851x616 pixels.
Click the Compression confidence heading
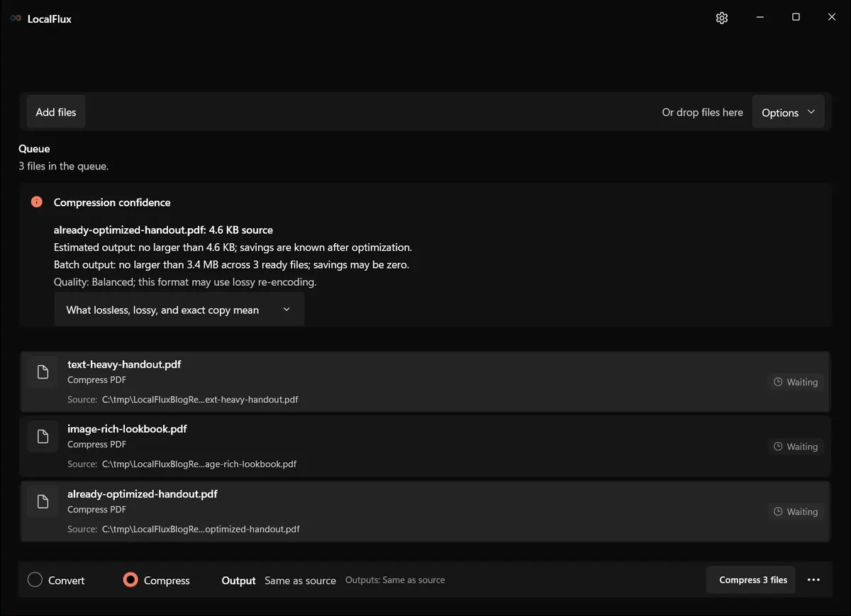click(112, 202)
